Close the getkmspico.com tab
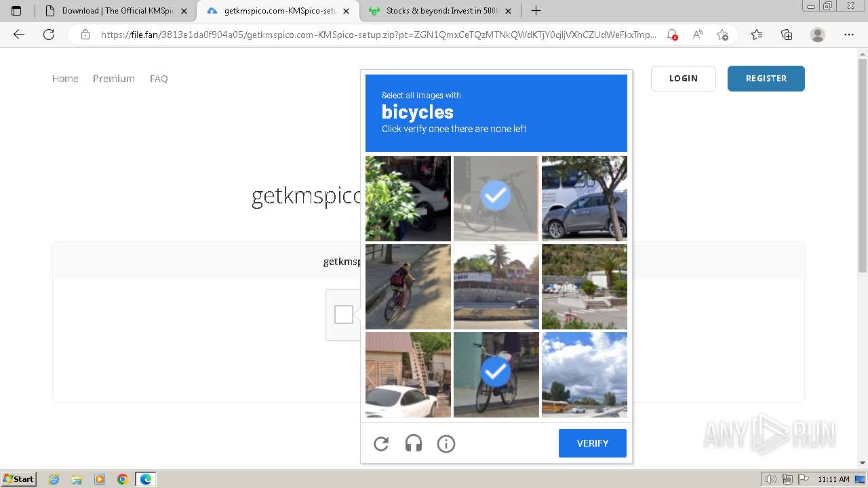 click(347, 11)
